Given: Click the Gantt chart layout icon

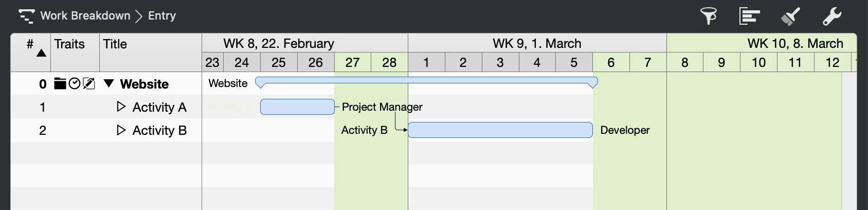Looking at the screenshot, I should pos(749,16).
